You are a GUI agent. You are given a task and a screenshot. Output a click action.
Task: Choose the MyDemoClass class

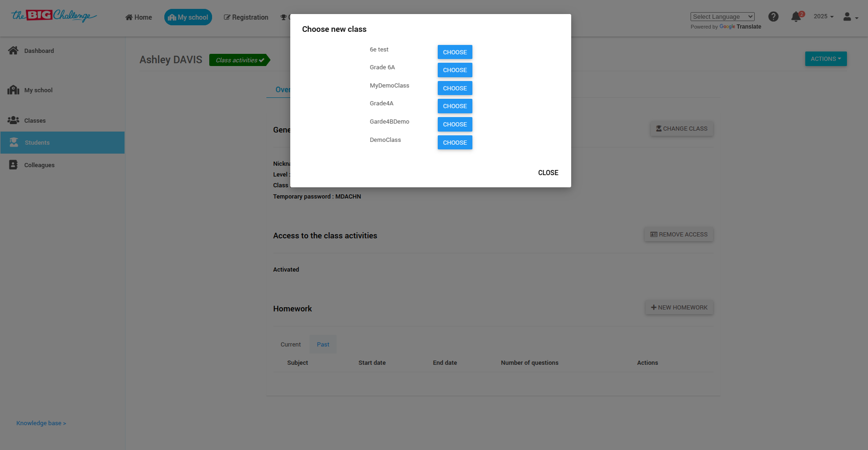[x=455, y=88]
